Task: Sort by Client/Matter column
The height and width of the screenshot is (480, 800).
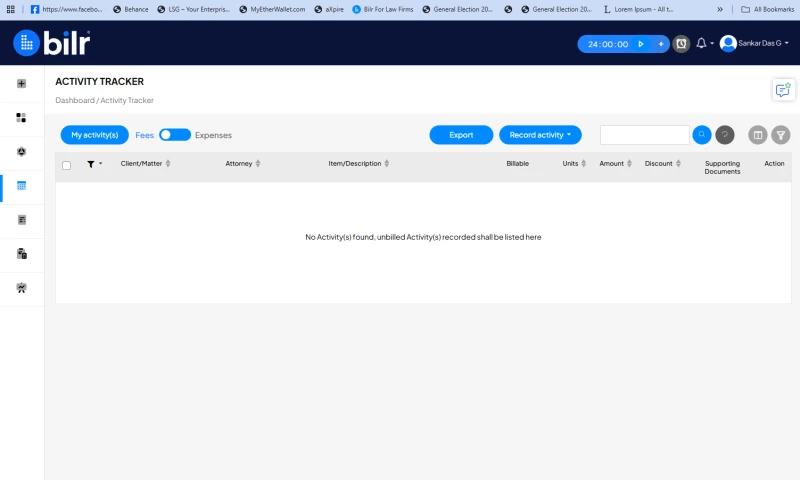Action: coord(145,163)
